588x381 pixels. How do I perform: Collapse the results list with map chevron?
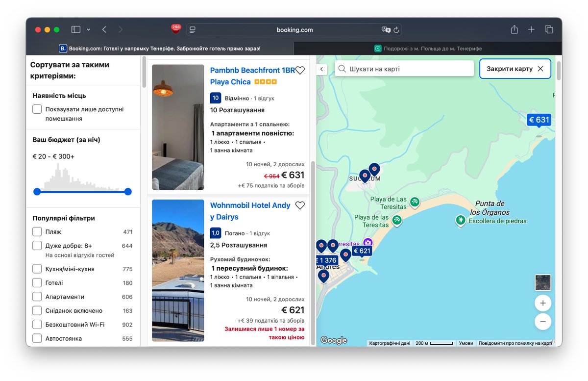pyautogui.click(x=321, y=70)
